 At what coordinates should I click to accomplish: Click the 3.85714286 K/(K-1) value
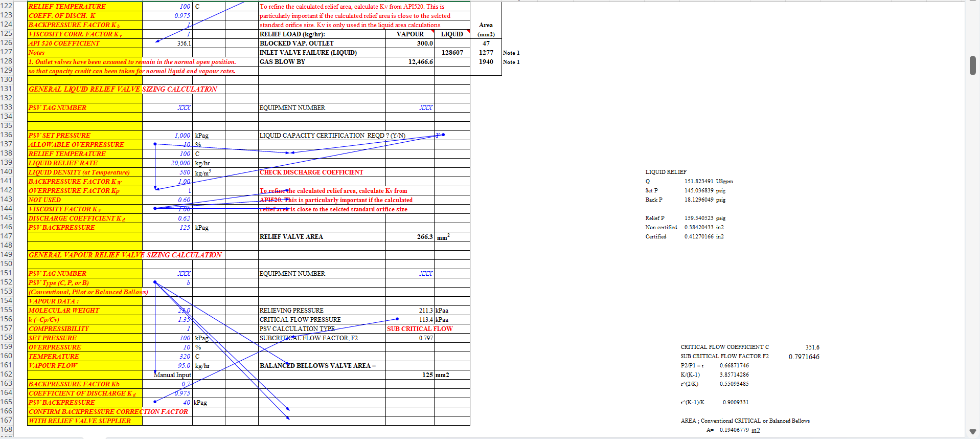(734, 375)
